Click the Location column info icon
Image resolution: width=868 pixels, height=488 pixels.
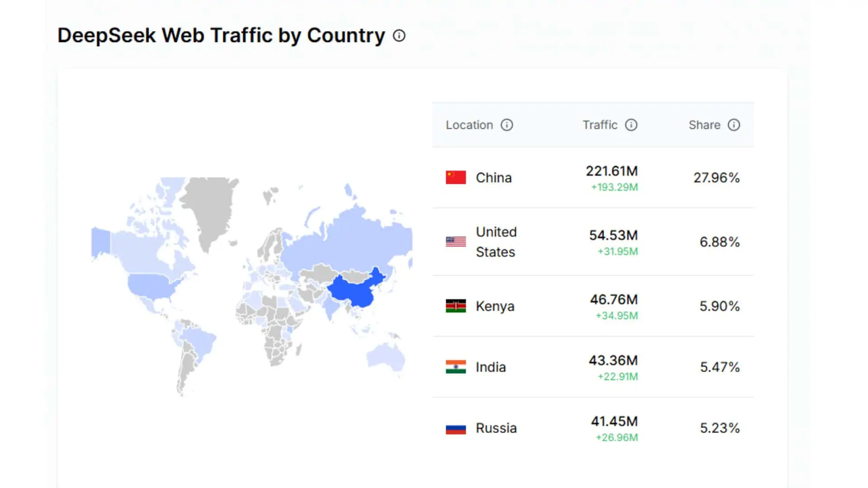(506, 125)
